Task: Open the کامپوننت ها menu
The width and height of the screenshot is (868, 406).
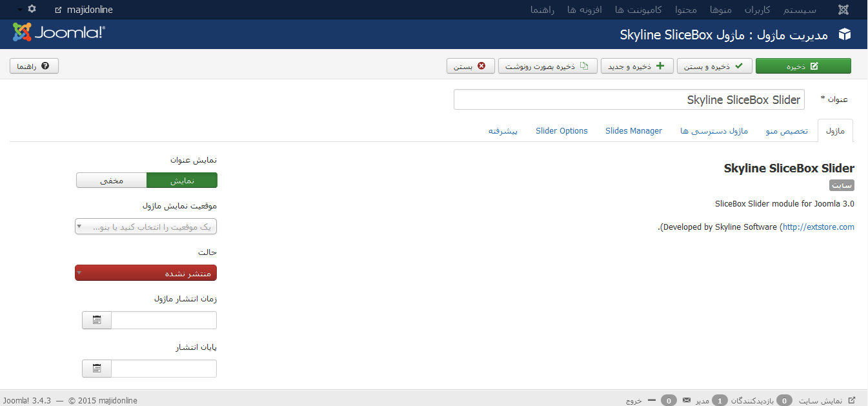Action: 638,10
